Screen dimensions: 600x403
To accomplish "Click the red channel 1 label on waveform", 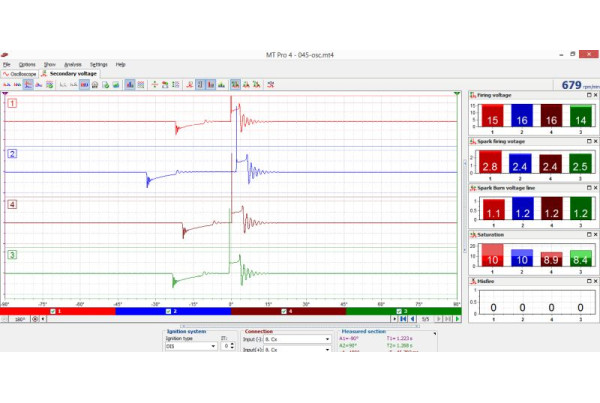I will pos(12,103).
